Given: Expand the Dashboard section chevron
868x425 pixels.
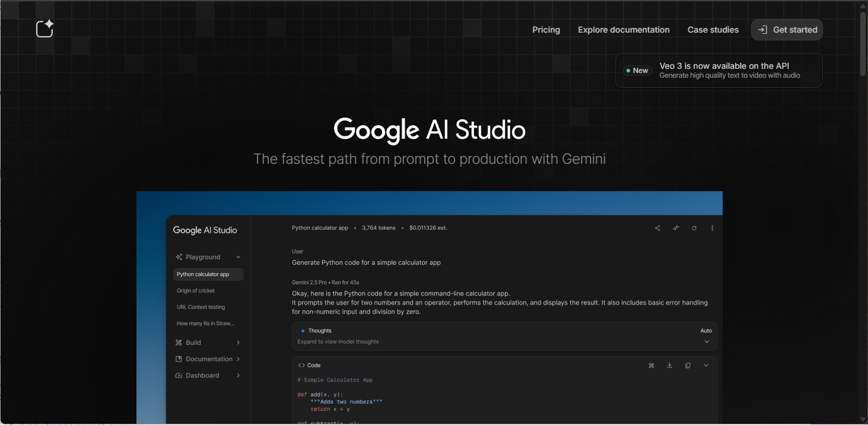Looking at the screenshot, I should (x=238, y=376).
